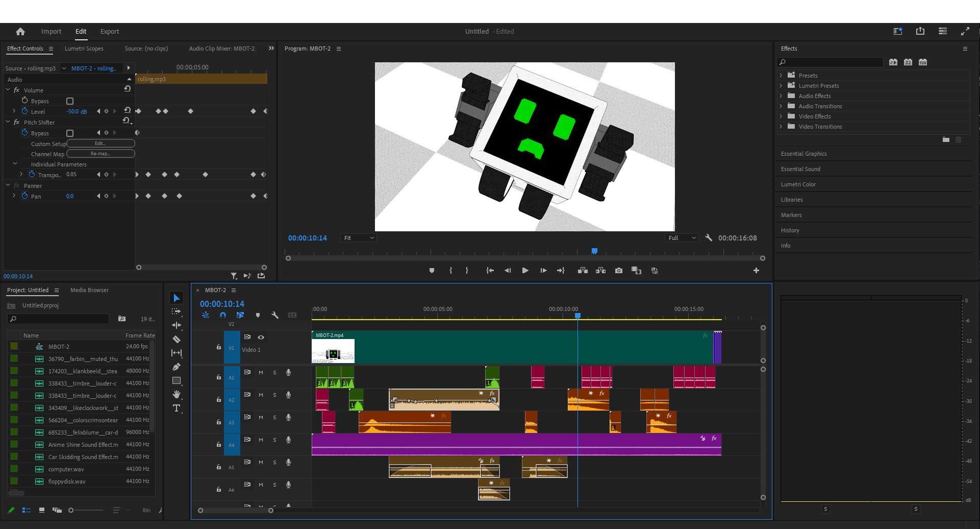Open the Essential Graphics panel

coord(803,154)
